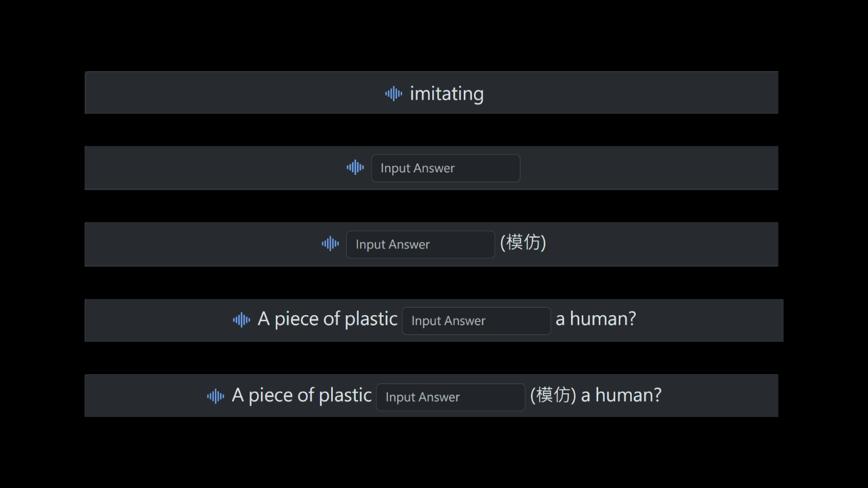Focus the answer box with no hint text
The image size is (868, 488).
(446, 168)
